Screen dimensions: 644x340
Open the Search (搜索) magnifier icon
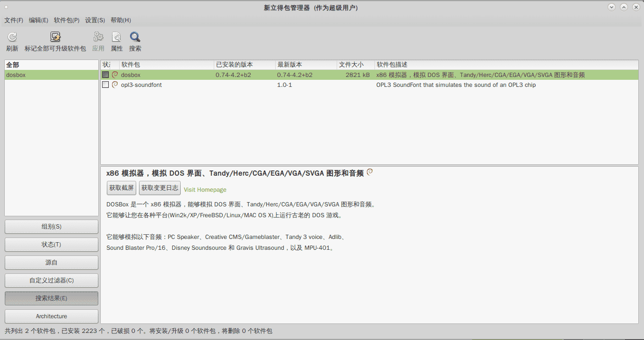(x=135, y=37)
